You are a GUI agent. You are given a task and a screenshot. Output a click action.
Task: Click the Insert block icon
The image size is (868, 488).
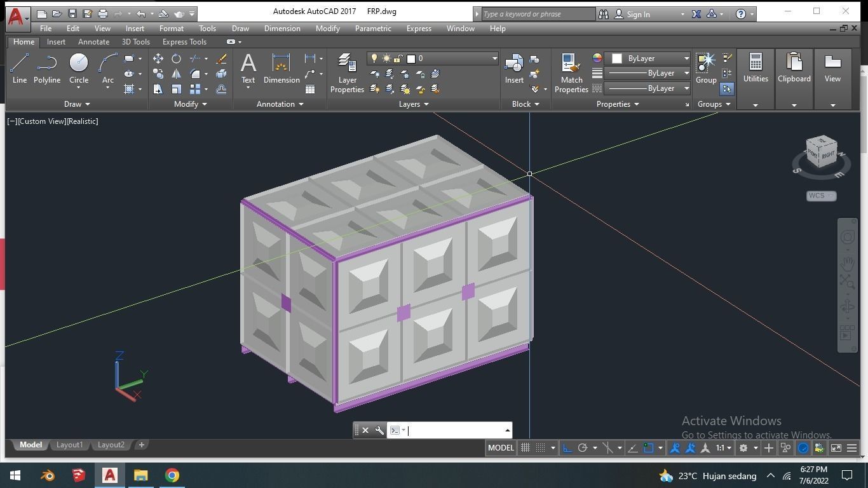coord(514,68)
